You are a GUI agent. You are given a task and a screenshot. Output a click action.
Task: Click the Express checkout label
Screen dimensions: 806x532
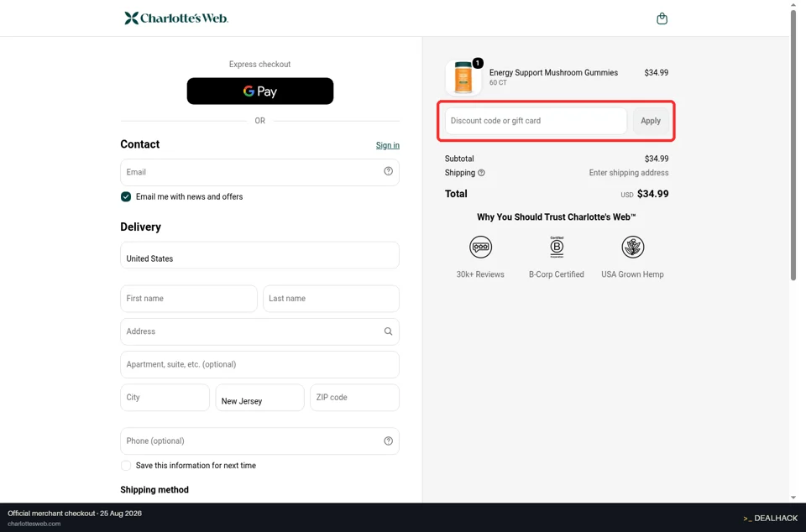coord(259,64)
